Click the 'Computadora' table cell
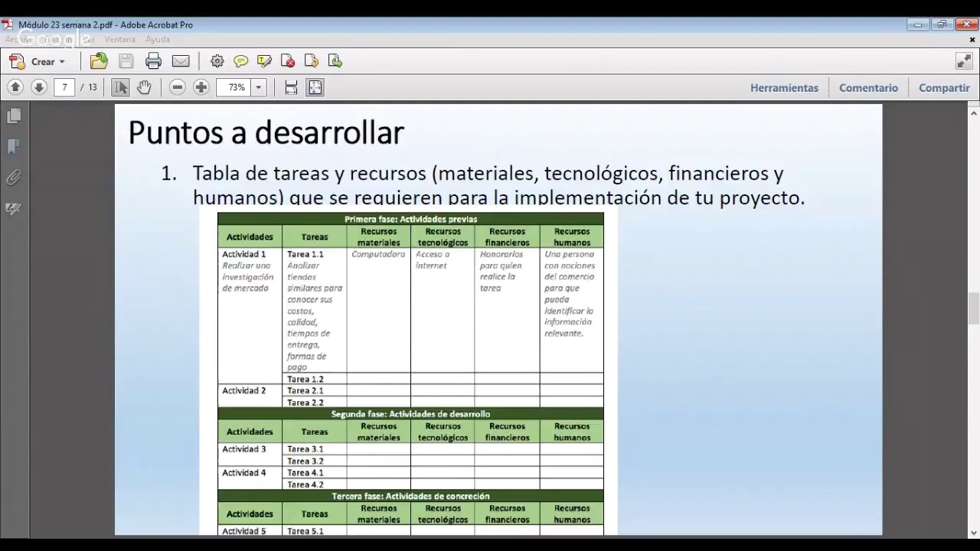980x551 pixels. 378,310
